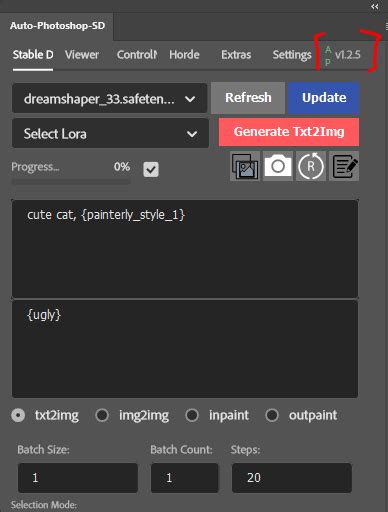Click the Refresh button

248,98
